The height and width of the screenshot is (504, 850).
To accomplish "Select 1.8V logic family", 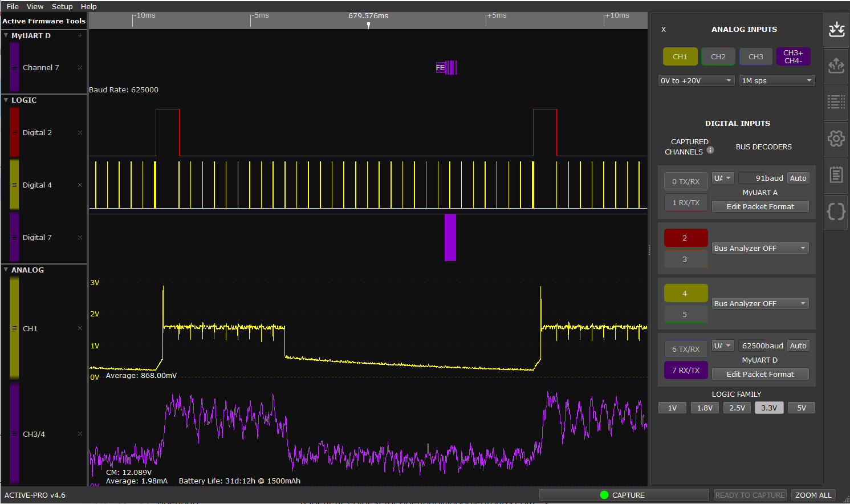I will [x=705, y=408].
